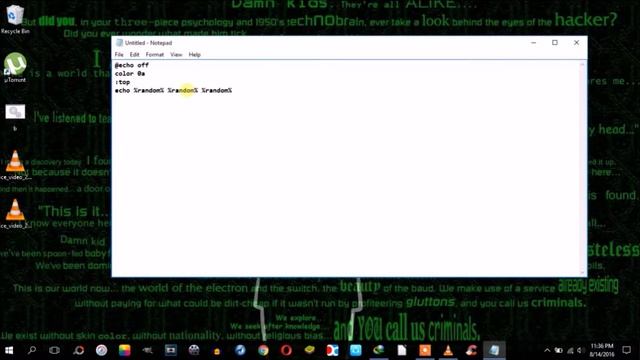Launch Opera browser from the taskbar
Screen dimensions: 640x360
pyautogui.click(x=286, y=350)
